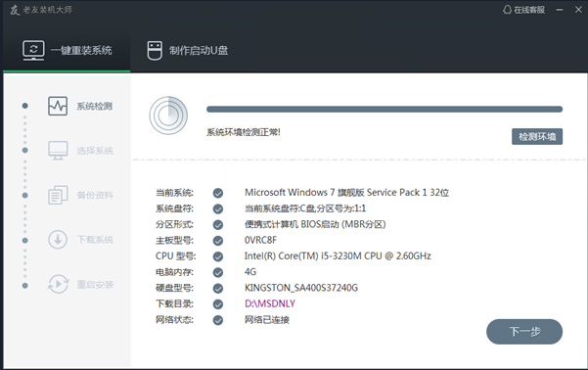
Task: Switch to the 制作启动U盘 tab
Action: click(187, 50)
